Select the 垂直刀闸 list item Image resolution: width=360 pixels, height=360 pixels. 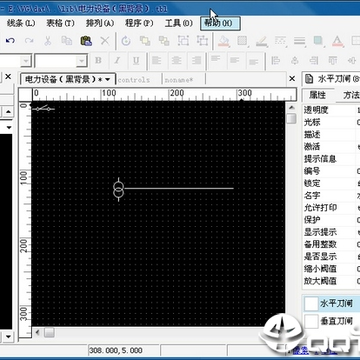point(332,321)
